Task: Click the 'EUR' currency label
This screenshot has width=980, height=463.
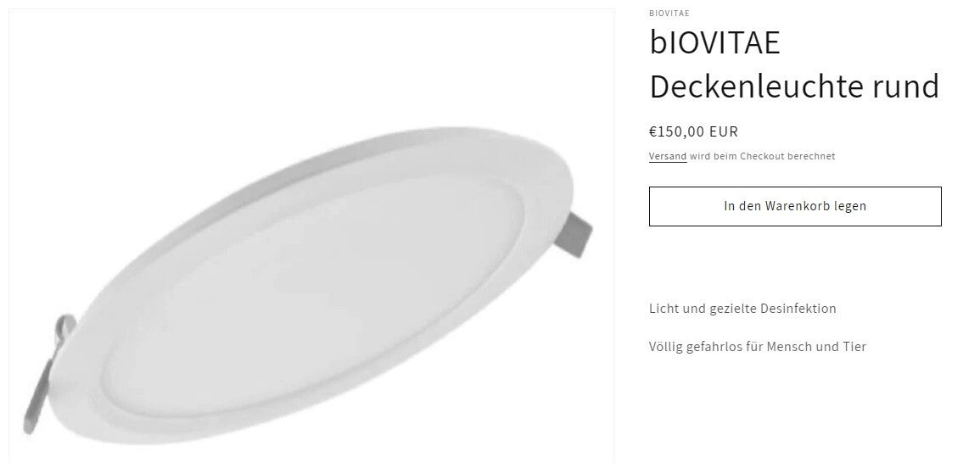Action: pos(724,131)
